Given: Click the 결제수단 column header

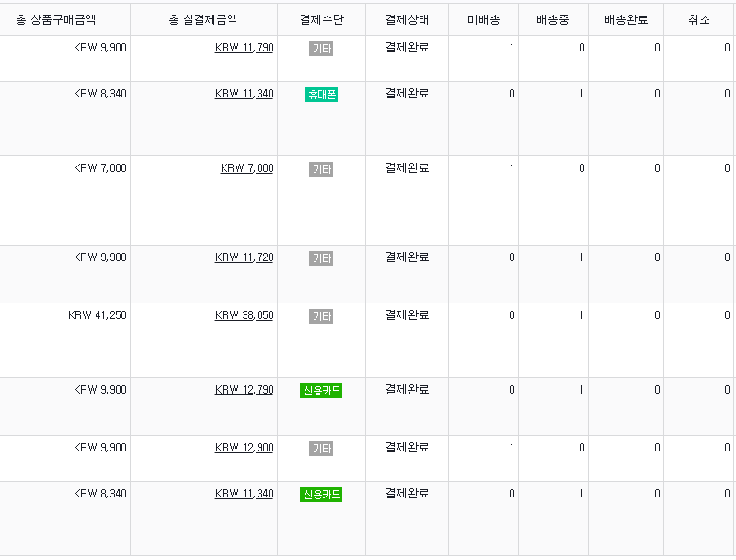Looking at the screenshot, I should (x=321, y=19).
